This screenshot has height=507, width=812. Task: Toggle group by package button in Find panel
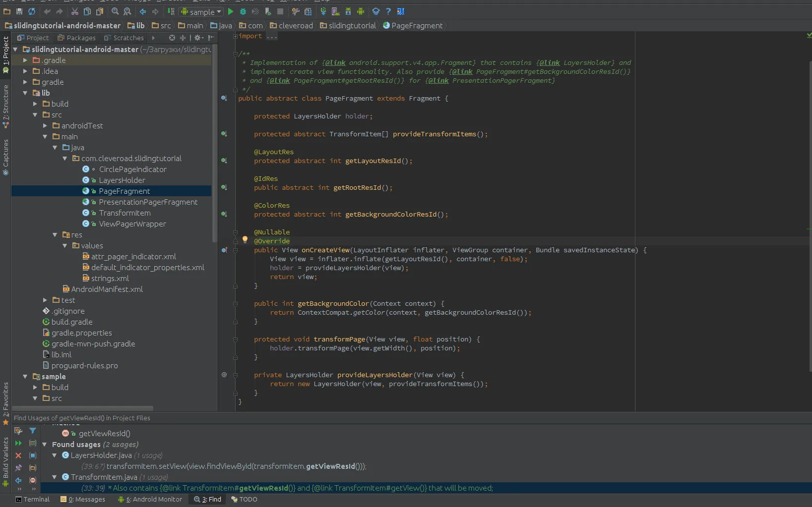[33, 468]
